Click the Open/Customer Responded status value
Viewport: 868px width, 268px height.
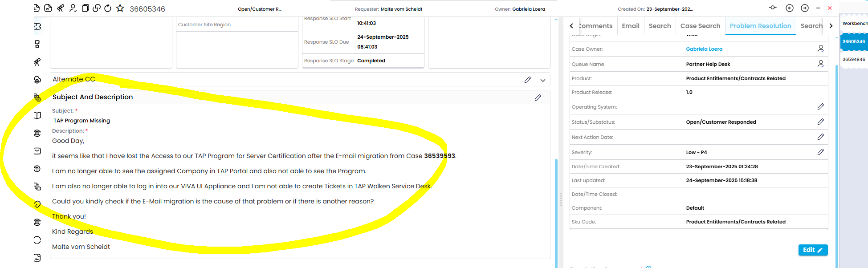[721, 122]
